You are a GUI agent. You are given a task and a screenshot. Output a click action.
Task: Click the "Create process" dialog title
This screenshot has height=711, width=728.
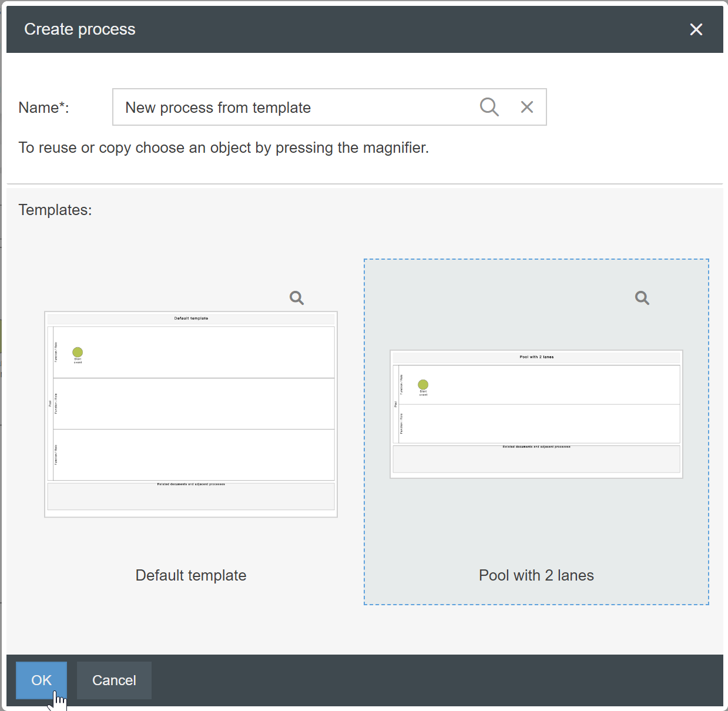coord(80,29)
